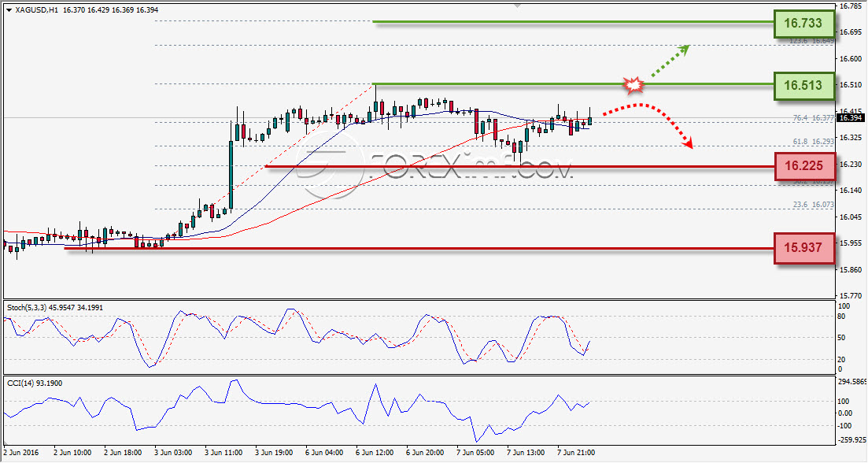This screenshot has width=868, height=463.
Task: Click the green dotted upward arrow
Action: [x=669, y=61]
